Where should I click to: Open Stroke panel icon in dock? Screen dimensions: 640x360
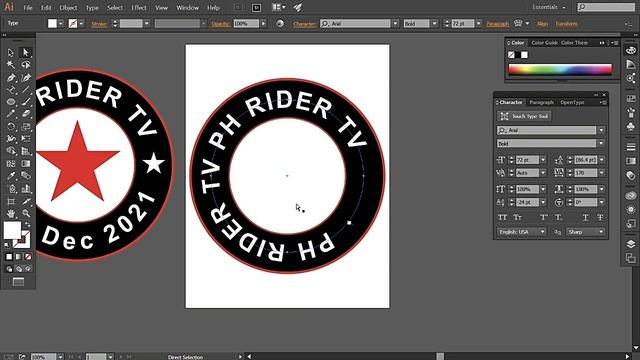click(x=631, y=147)
